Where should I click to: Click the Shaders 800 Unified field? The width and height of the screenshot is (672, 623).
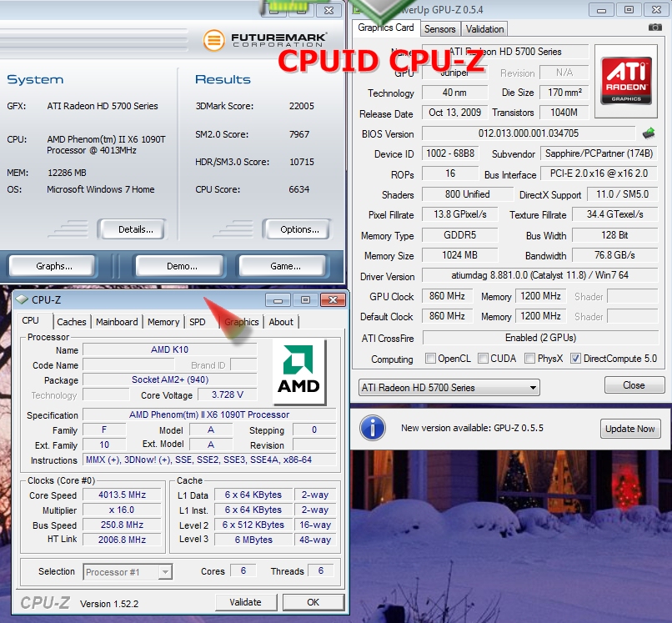[467, 194]
